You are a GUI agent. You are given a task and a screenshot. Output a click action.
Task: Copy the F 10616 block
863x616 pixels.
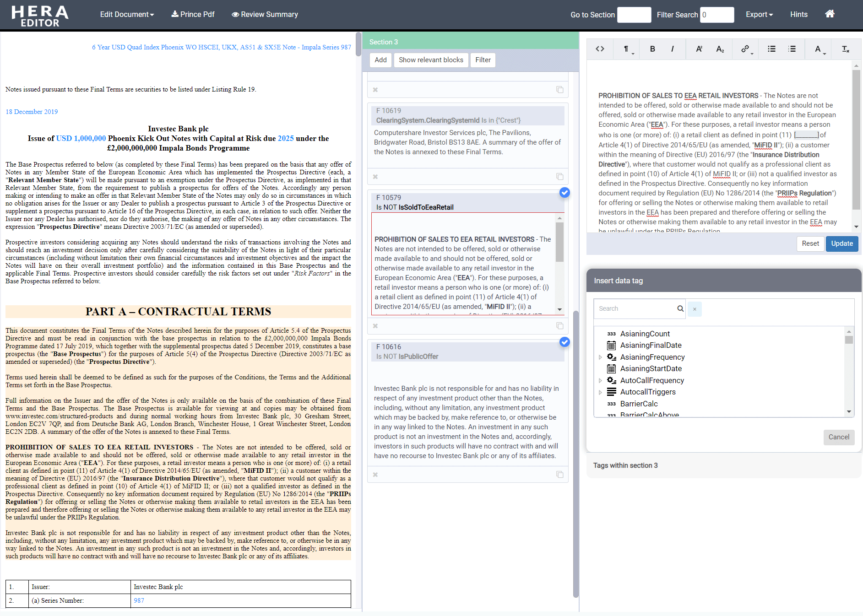tap(559, 475)
